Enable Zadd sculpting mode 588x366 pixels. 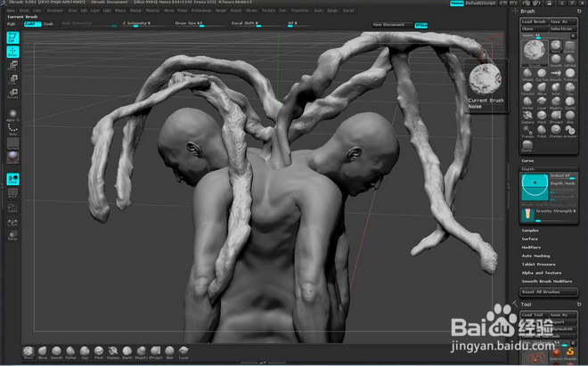[33, 24]
